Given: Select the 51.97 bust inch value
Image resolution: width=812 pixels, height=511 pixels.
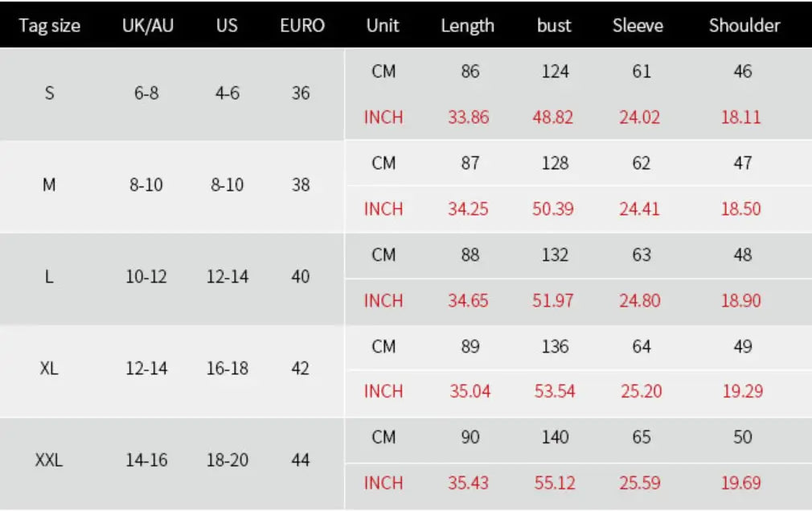Looking at the screenshot, I should 552,301.
